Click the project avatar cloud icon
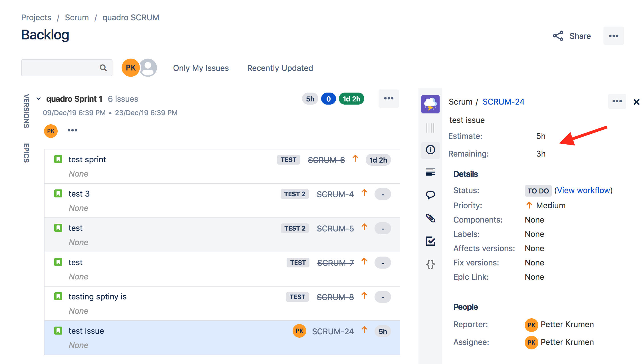This screenshot has width=644, height=364. 430,104
